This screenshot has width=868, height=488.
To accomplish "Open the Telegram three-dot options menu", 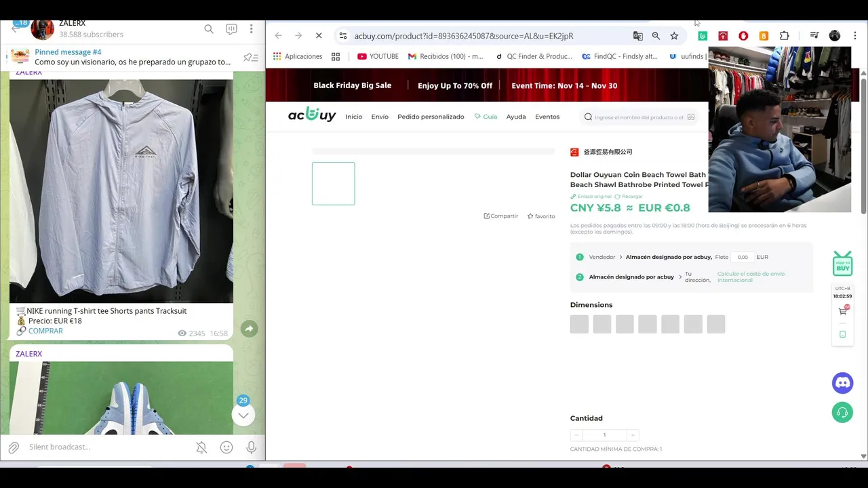I will (251, 29).
